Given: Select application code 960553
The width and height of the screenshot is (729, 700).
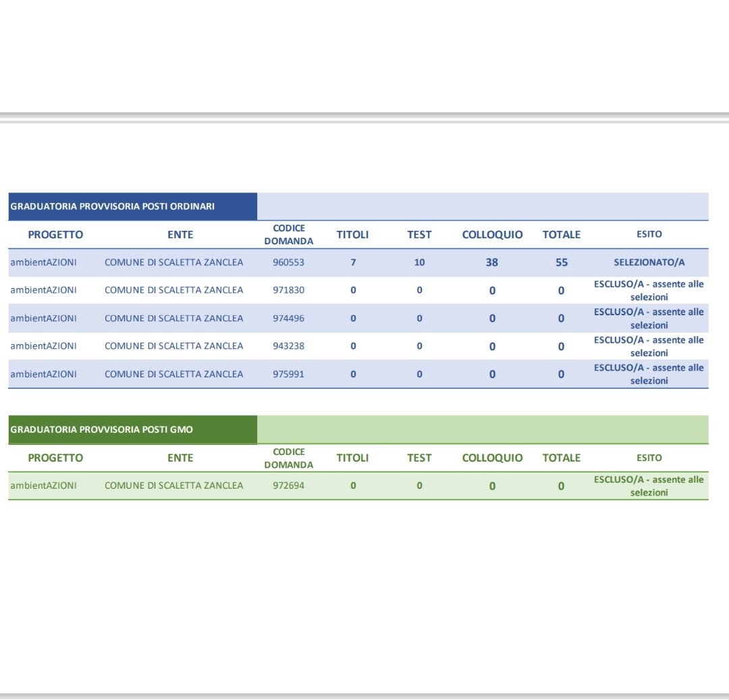Looking at the screenshot, I should pos(288,263).
